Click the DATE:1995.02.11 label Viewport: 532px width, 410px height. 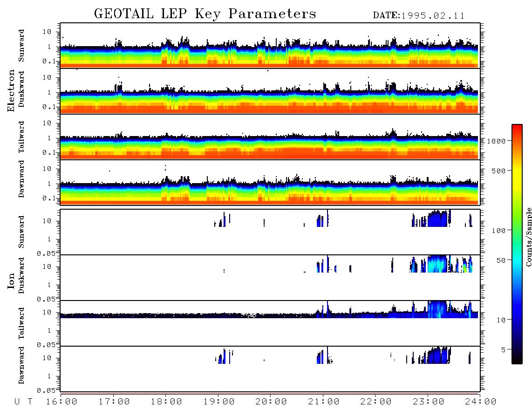[x=419, y=16]
